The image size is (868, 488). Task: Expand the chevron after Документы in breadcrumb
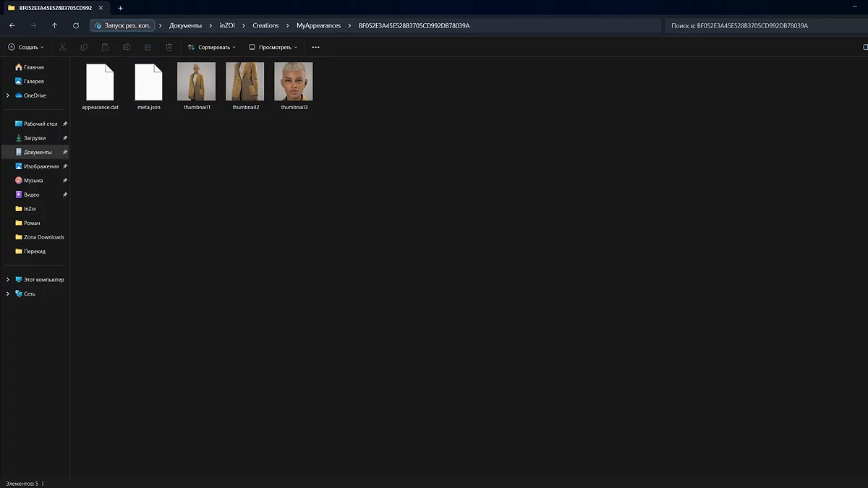pos(210,25)
